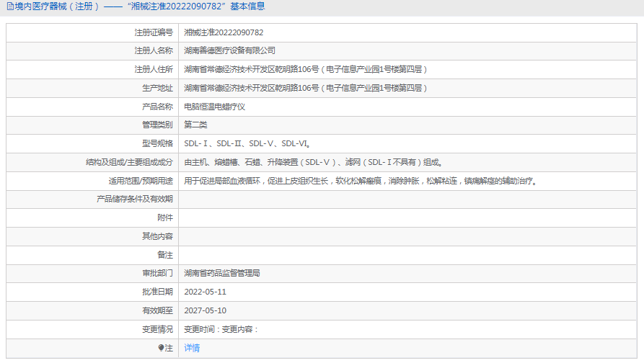Click the 注册人住所 address value
Image resolution: width=644 pixels, height=363 pixels.
[x=306, y=69]
